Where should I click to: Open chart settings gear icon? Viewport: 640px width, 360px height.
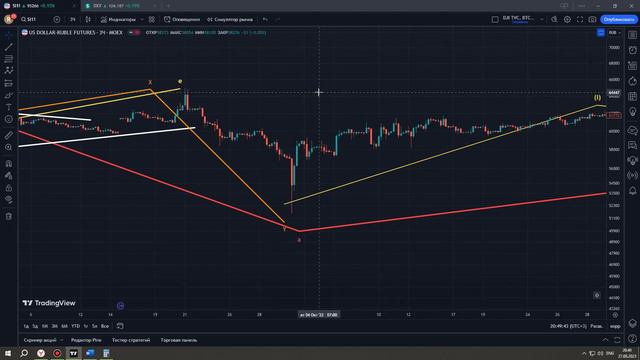pos(567,19)
